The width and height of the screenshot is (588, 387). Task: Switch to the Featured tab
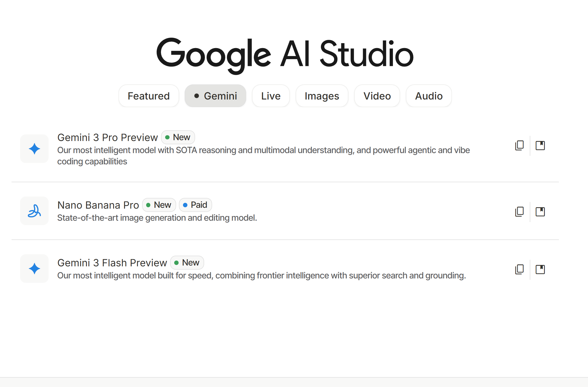pyautogui.click(x=149, y=96)
